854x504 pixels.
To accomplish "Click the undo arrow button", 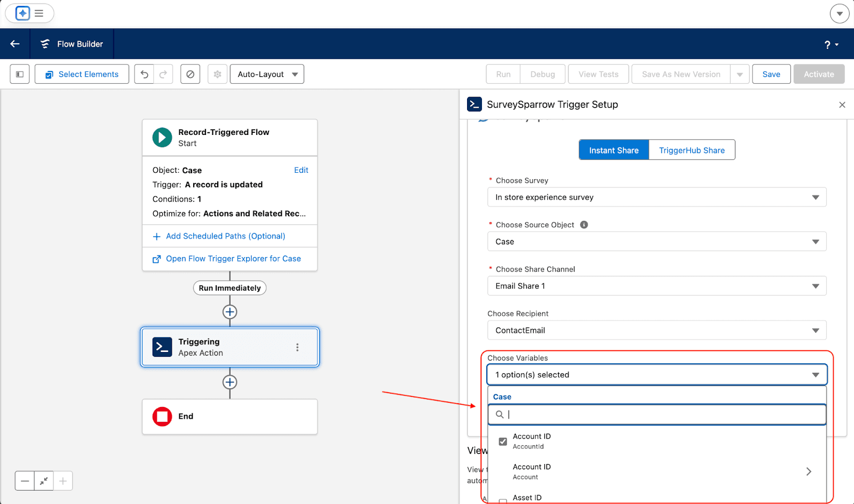I will coord(144,74).
